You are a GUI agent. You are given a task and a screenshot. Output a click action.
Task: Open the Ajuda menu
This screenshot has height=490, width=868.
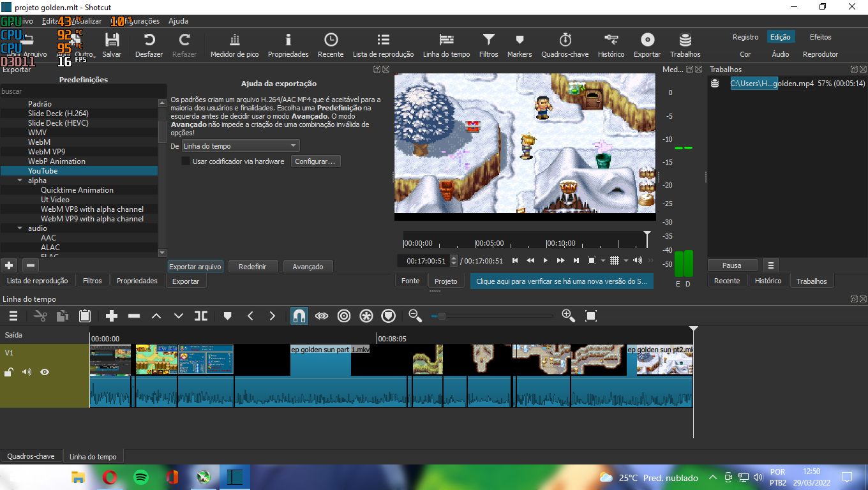178,21
